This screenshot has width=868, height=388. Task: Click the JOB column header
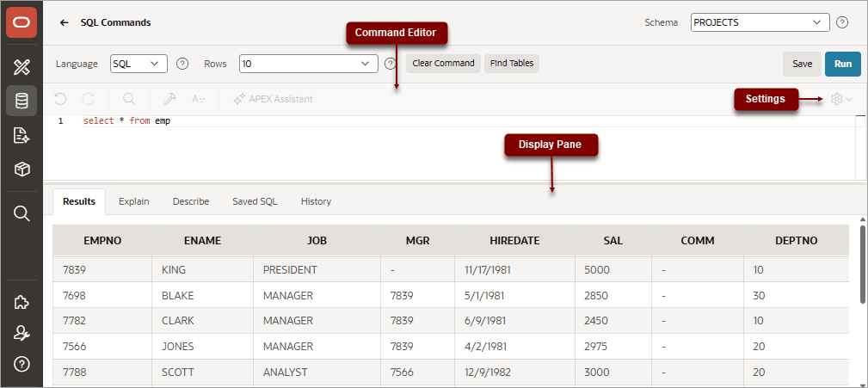(317, 241)
